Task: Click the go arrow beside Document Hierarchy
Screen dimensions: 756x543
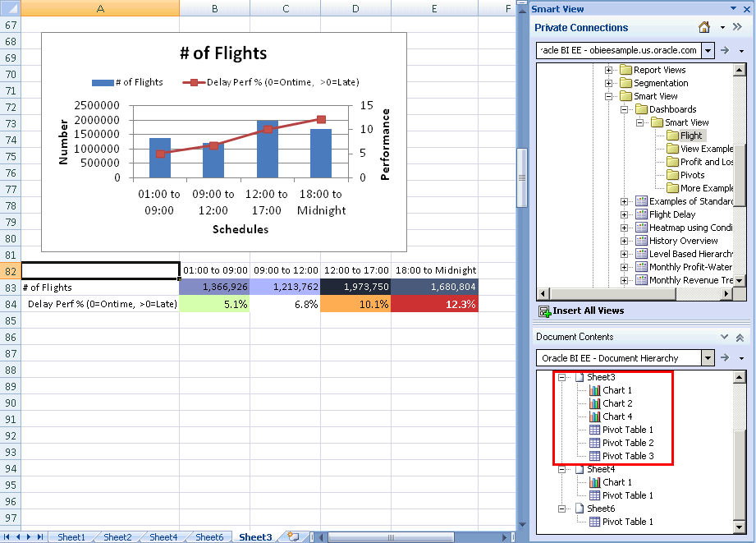Action: coord(725,357)
